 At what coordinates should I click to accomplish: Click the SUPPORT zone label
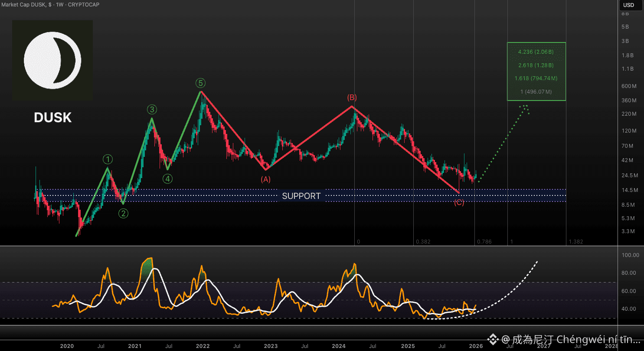point(301,196)
